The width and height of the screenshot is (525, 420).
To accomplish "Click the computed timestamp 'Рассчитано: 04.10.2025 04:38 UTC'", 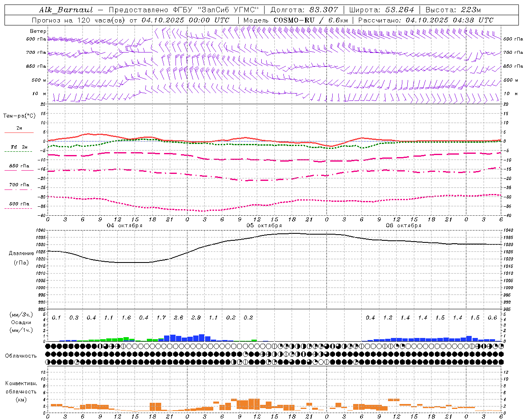I will click(426, 20).
